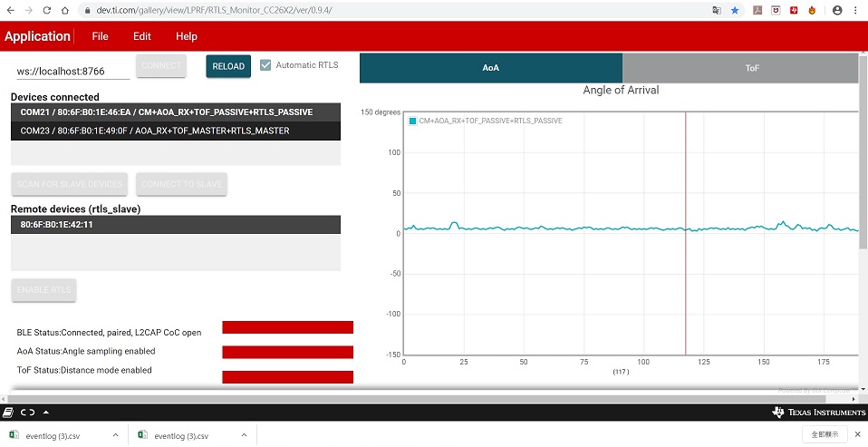The image size is (868, 447).
Task: Click the browser forward arrow
Action: tap(28, 10)
